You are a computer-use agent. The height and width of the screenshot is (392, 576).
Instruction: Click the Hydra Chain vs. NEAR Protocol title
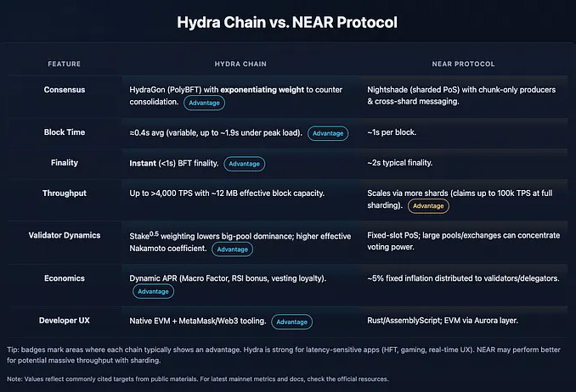(x=287, y=20)
